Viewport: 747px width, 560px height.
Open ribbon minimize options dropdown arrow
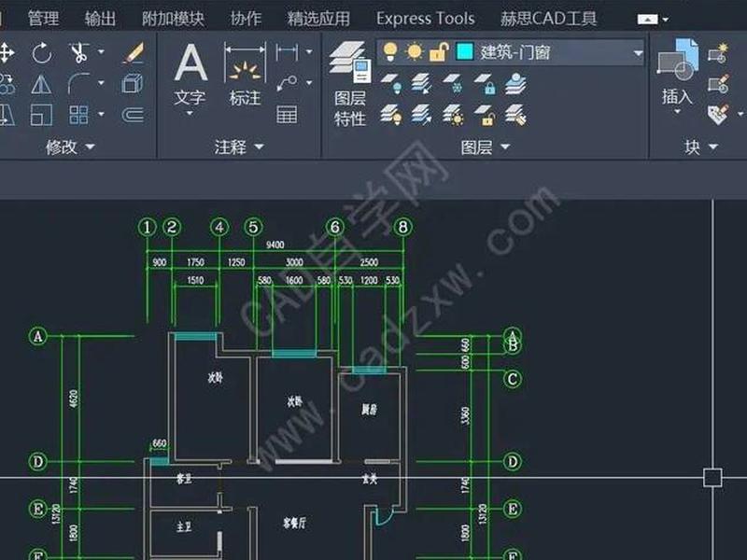tap(666, 20)
